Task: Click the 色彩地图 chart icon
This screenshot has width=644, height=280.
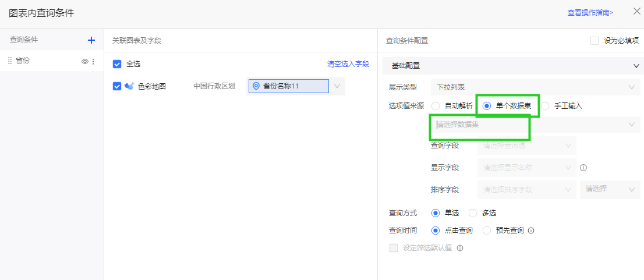Action: pyautogui.click(x=129, y=86)
